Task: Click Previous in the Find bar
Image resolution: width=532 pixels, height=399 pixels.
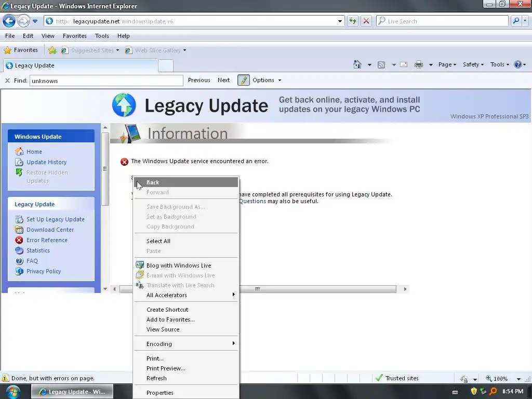Action: click(199, 80)
